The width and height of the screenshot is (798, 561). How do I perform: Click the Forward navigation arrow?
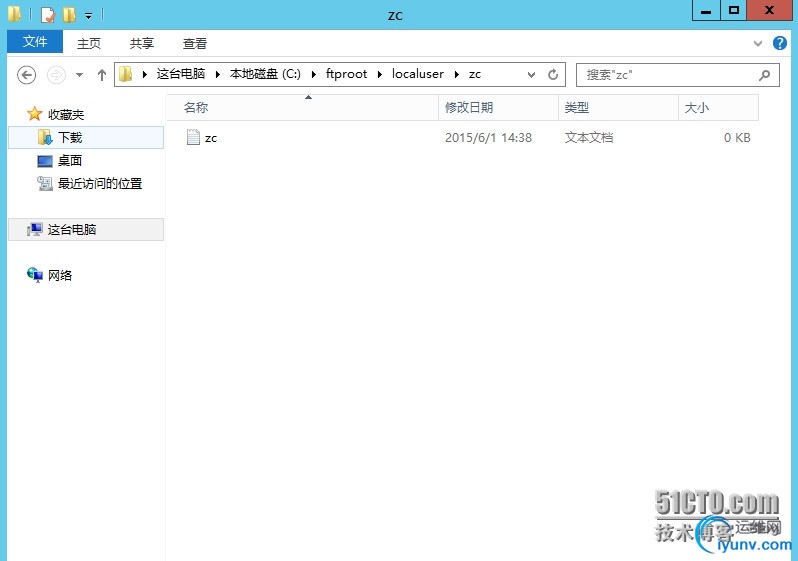(56, 75)
